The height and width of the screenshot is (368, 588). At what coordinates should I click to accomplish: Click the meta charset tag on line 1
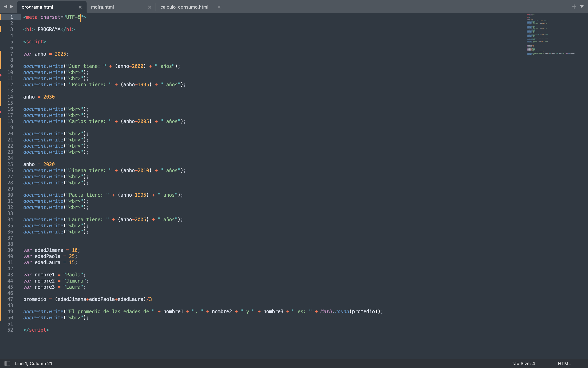[55, 17]
